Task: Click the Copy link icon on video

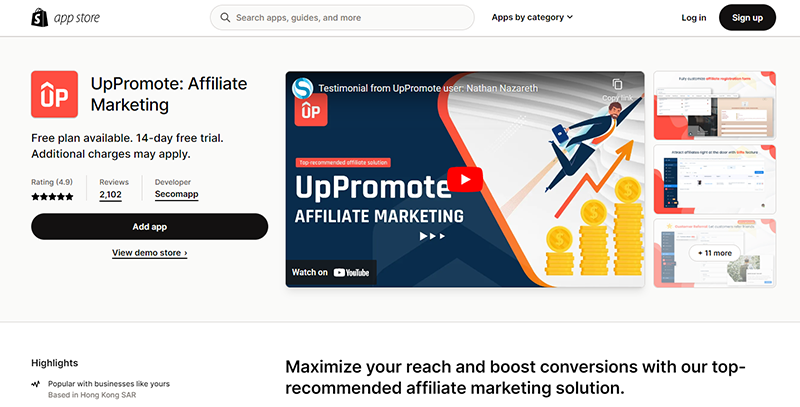Action: [x=617, y=84]
